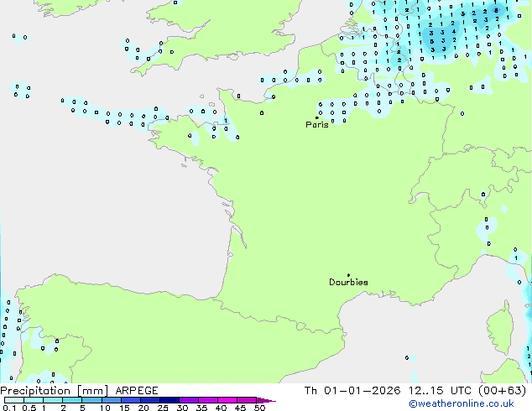The width and height of the screenshot is (532, 411).
Task: Select the legend swatch between 30 and 35
Action: (189, 400)
